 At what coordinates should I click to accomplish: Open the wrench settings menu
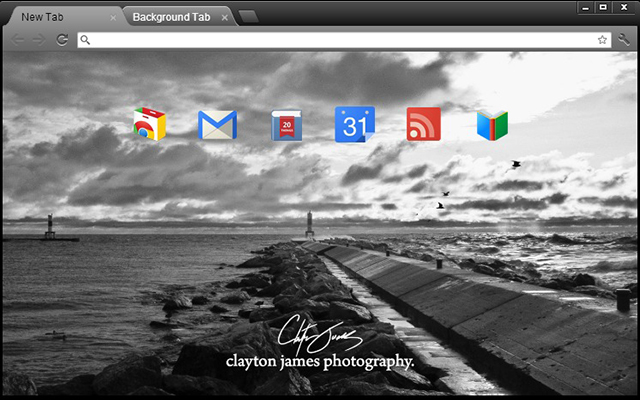(625, 40)
